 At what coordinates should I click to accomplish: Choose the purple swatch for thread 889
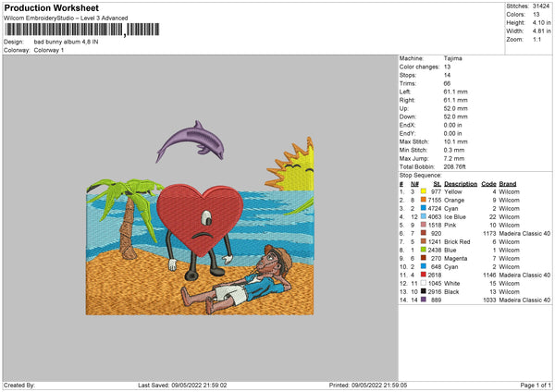424,300
